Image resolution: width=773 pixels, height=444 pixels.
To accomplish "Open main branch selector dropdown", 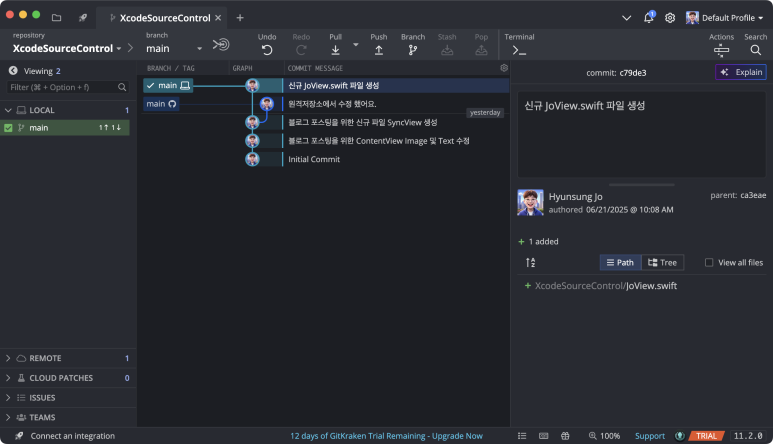I will 174,48.
